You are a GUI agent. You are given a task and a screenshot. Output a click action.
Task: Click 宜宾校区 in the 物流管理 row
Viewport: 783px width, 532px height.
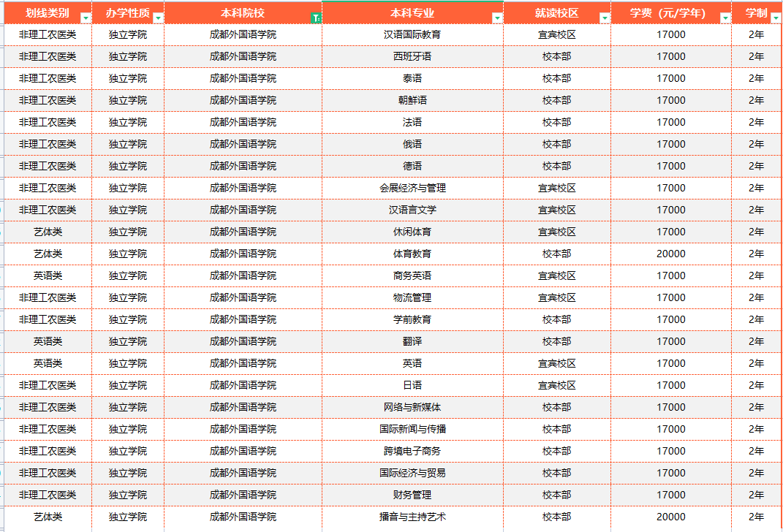[x=557, y=298]
